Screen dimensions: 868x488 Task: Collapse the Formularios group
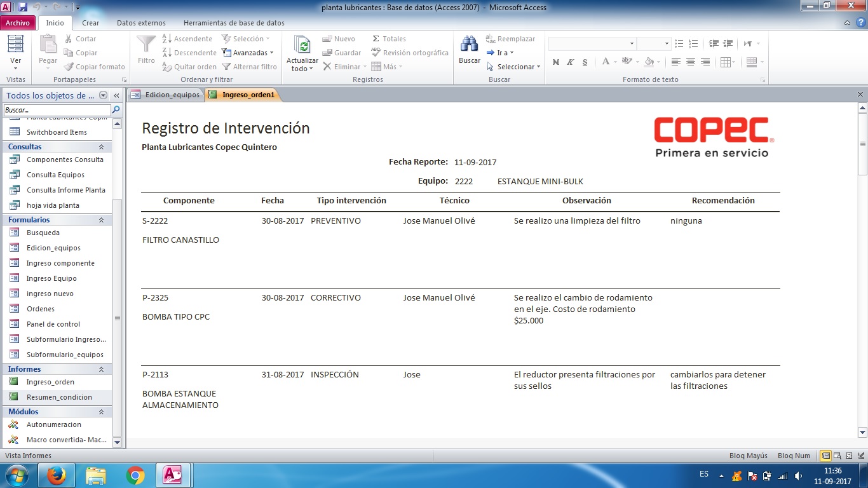[x=101, y=220]
